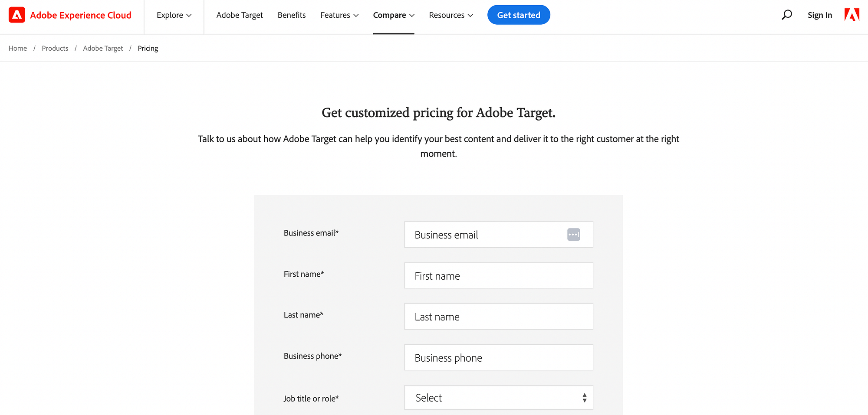Image resolution: width=868 pixels, height=415 pixels.
Task: Click the 'First name*' field label
Action: tap(304, 274)
